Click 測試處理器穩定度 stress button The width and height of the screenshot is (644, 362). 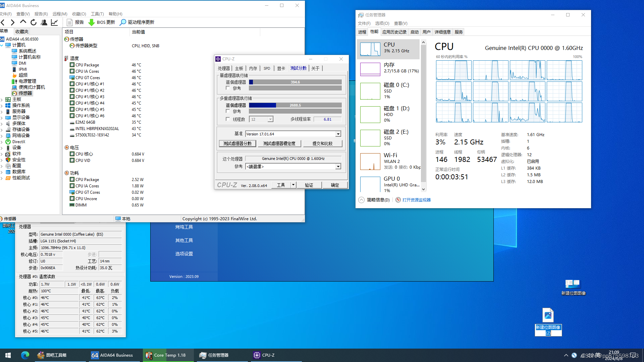coord(279,143)
